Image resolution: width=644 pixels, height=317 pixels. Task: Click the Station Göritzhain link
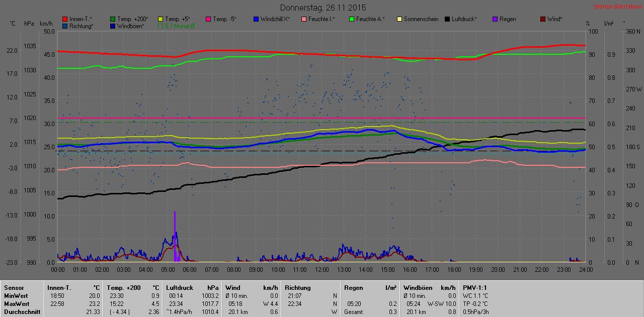[617, 7]
